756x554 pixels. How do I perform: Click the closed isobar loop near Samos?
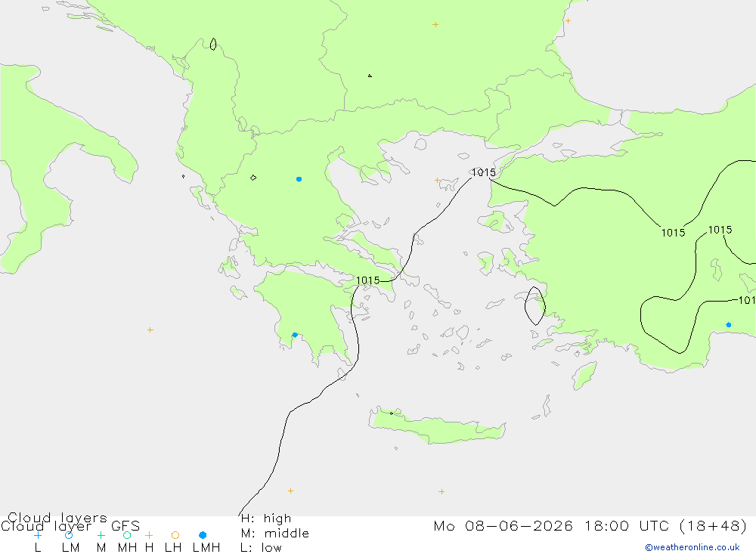tap(535, 305)
